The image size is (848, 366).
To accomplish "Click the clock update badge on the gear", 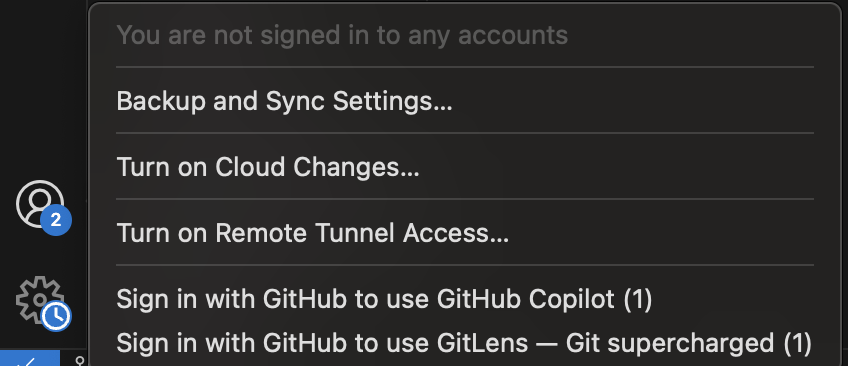I will [x=56, y=316].
